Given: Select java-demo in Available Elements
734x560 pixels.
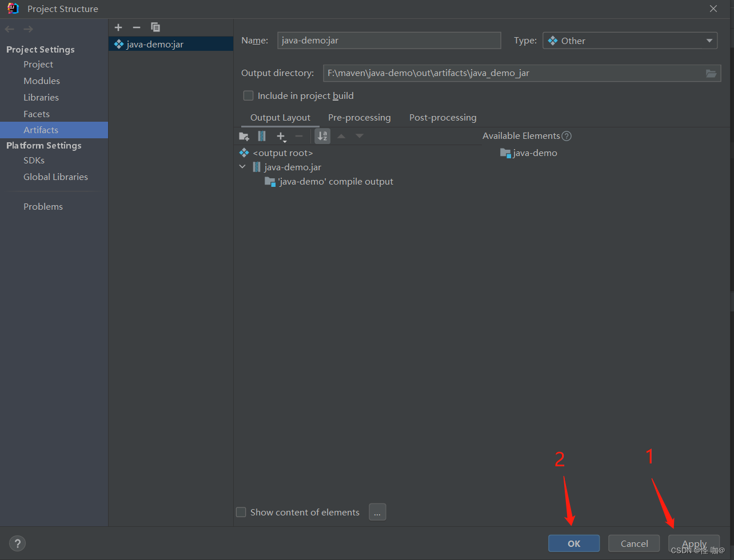Looking at the screenshot, I should tap(529, 153).
